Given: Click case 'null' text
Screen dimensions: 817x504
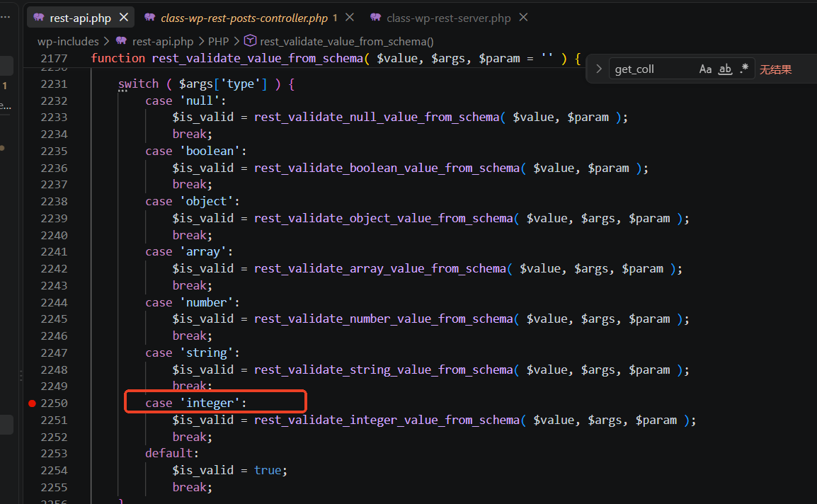Looking at the screenshot, I should point(185,101).
